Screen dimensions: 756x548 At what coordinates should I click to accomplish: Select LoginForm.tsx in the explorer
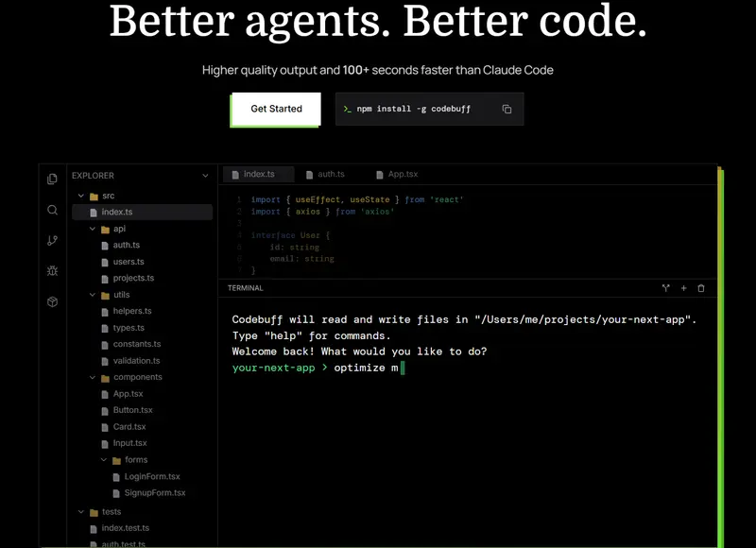[152, 477]
